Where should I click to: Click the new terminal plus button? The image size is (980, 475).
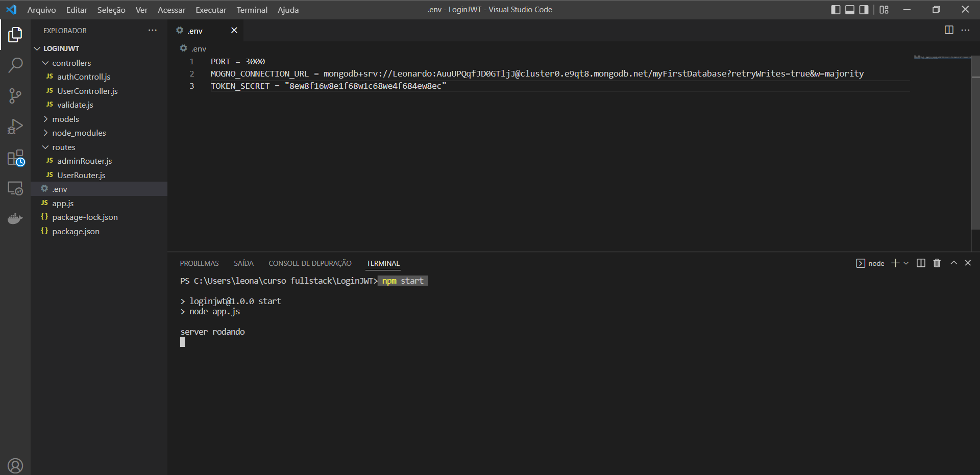pyautogui.click(x=895, y=263)
